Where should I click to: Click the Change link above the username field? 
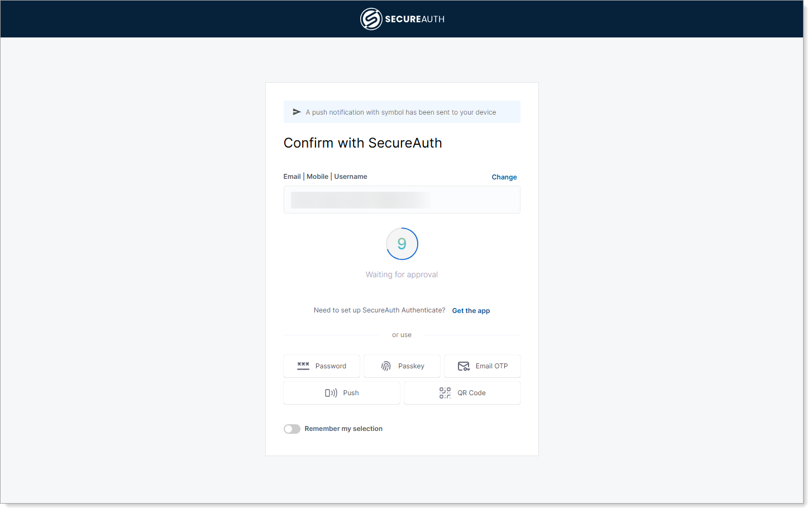504,177
